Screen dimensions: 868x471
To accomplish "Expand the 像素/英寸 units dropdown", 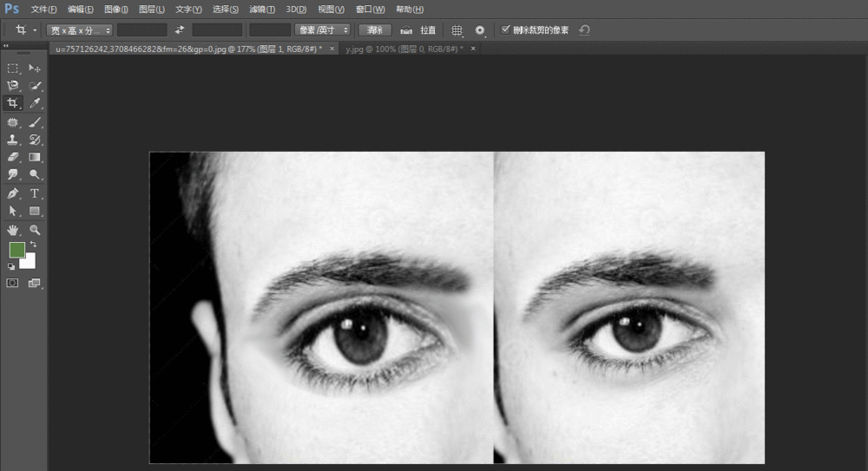I will 322,29.
